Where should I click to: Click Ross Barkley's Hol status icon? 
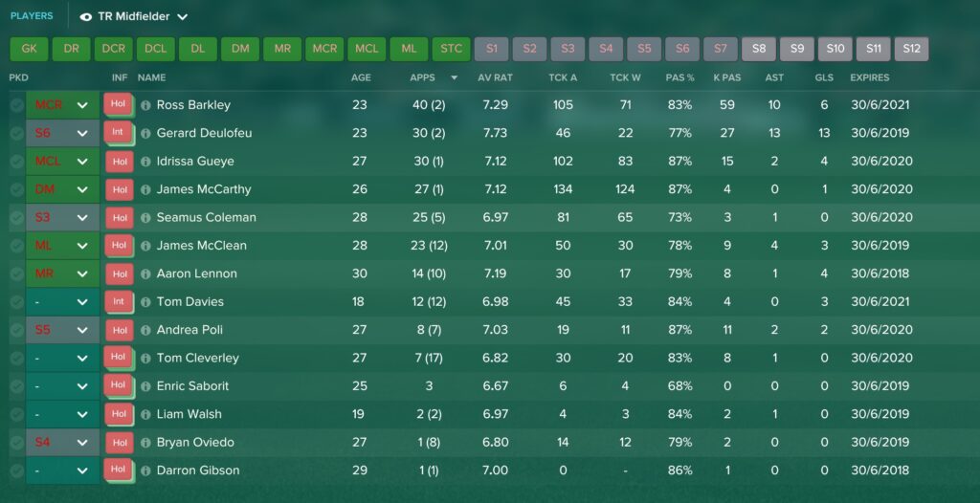[x=119, y=105]
